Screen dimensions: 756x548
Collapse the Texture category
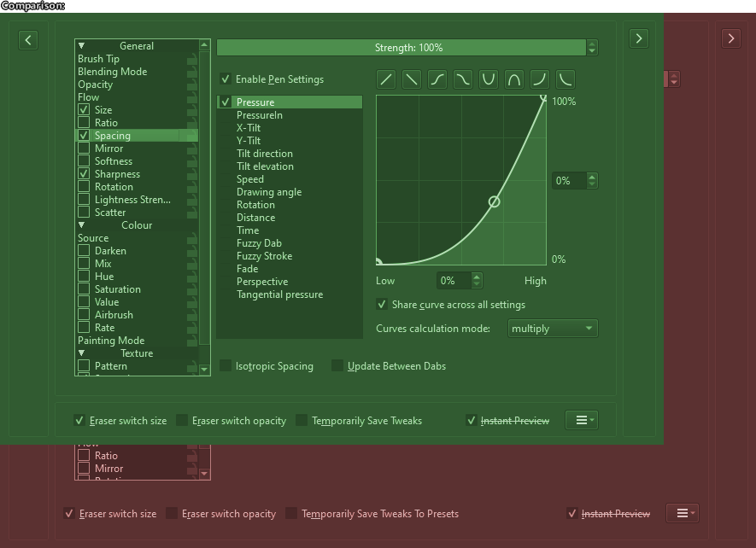coord(81,353)
